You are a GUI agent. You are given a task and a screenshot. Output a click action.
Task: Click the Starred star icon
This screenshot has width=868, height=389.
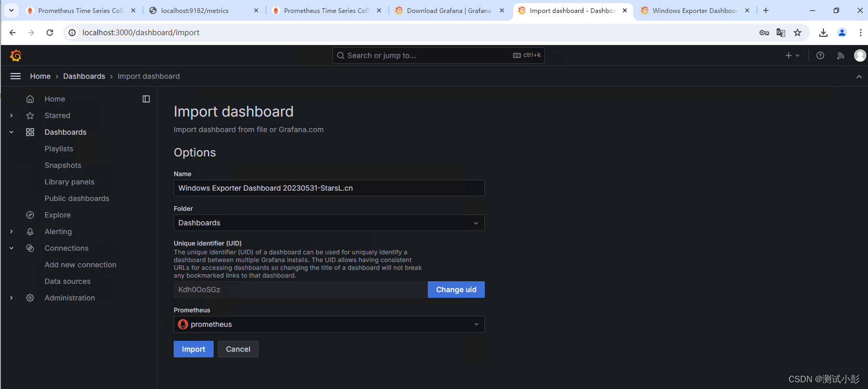tap(30, 116)
